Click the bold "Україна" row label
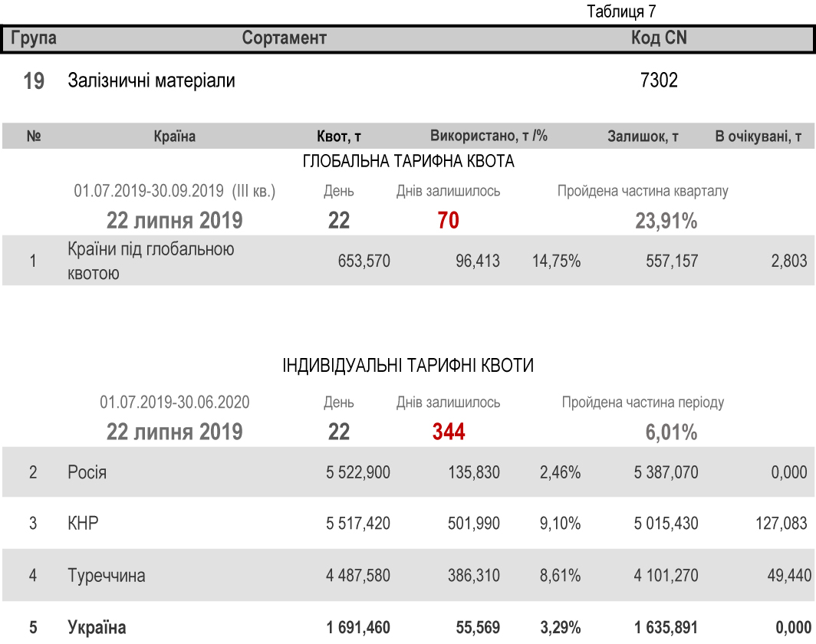Image resolution: width=816 pixels, height=644 pixels. pos(97,628)
